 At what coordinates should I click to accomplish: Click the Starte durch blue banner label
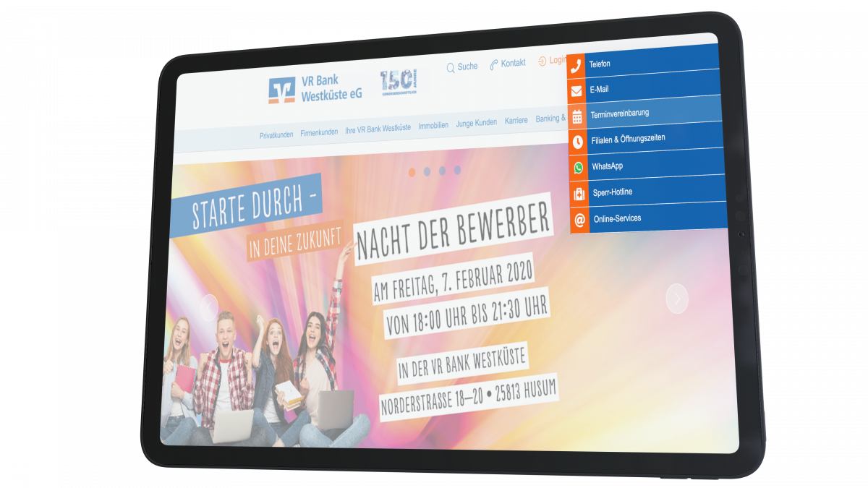(x=245, y=205)
